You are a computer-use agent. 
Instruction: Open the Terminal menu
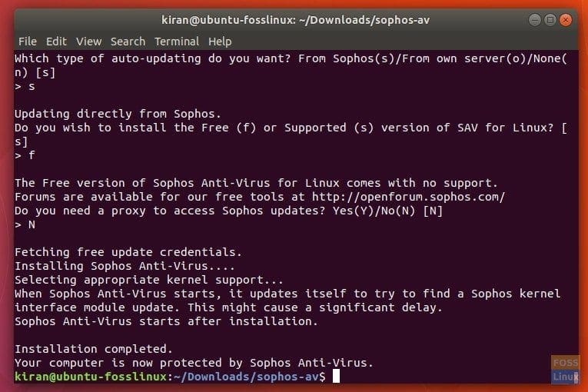pos(177,42)
